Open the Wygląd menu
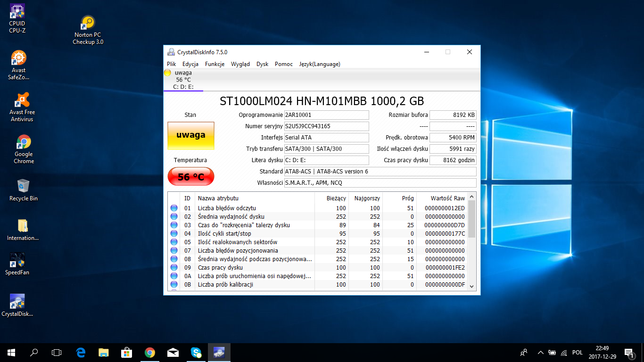644x362 pixels. coord(240,64)
